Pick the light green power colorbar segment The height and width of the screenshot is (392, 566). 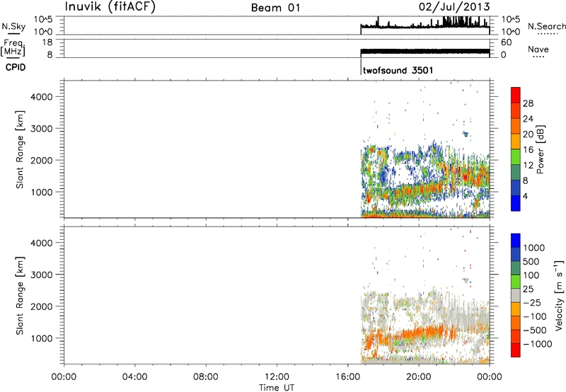(516, 156)
